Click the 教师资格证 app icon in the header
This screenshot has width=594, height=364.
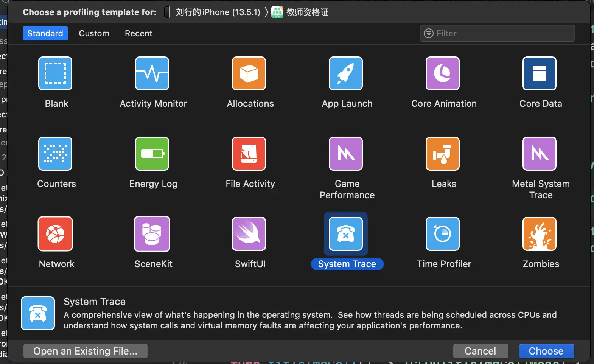[x=277, y=12]
